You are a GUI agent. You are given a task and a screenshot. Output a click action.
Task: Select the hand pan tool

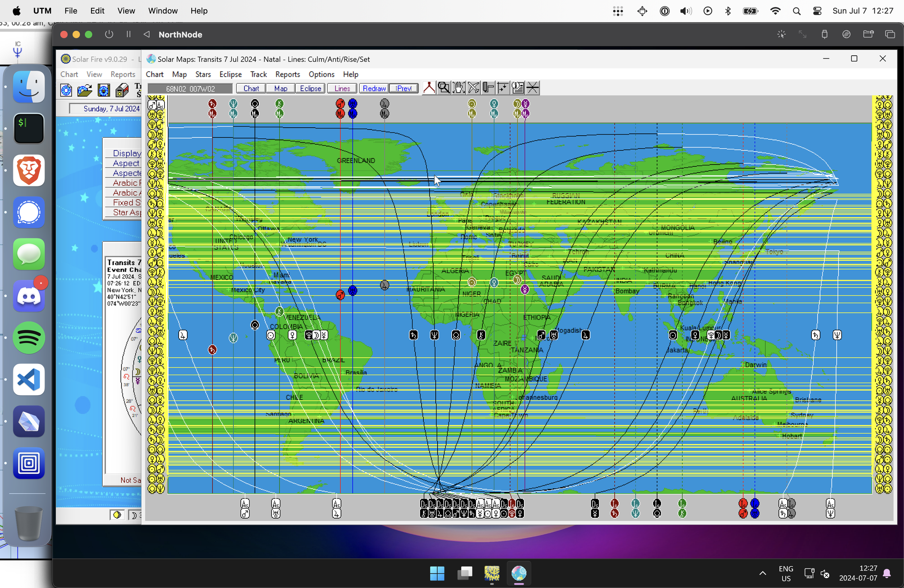point(459,88)
